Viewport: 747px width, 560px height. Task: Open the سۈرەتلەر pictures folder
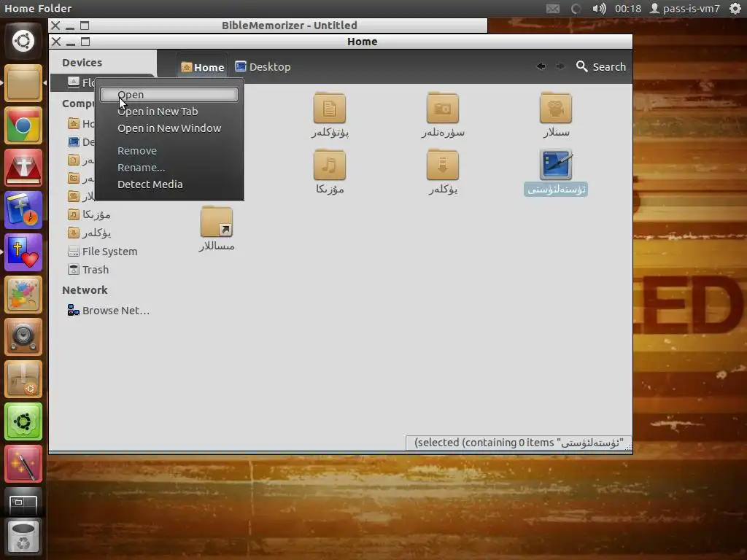[x=443, y=116]
